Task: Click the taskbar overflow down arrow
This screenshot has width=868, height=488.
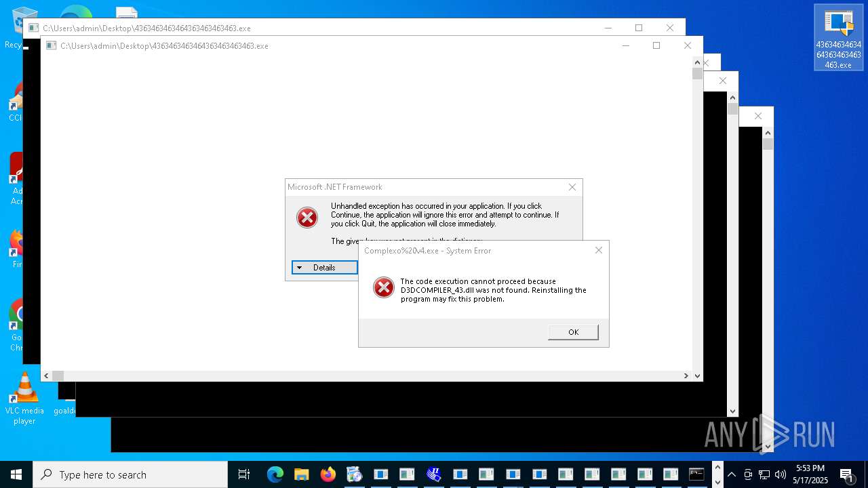Action: tap(718, 482)
